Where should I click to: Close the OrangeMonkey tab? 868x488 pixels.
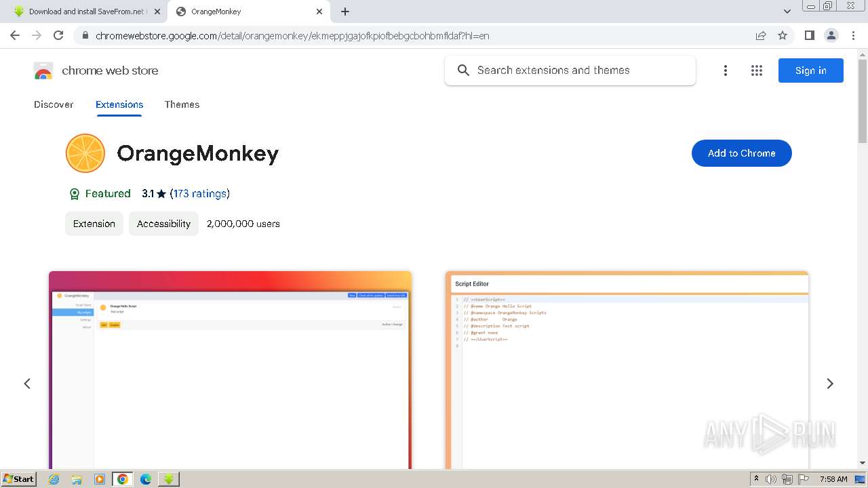pos(319,12)
